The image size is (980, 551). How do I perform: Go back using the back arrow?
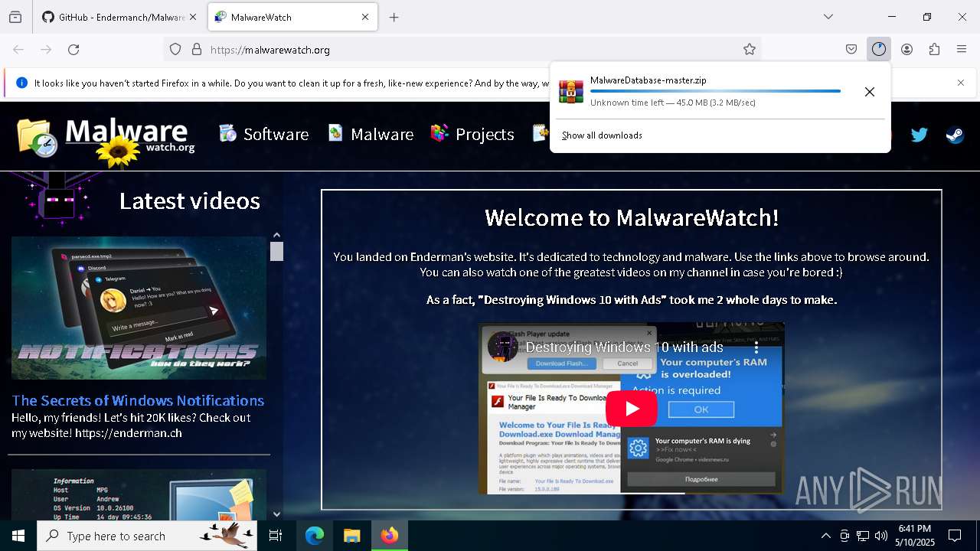pyautogui.click(x=18, y=50)
